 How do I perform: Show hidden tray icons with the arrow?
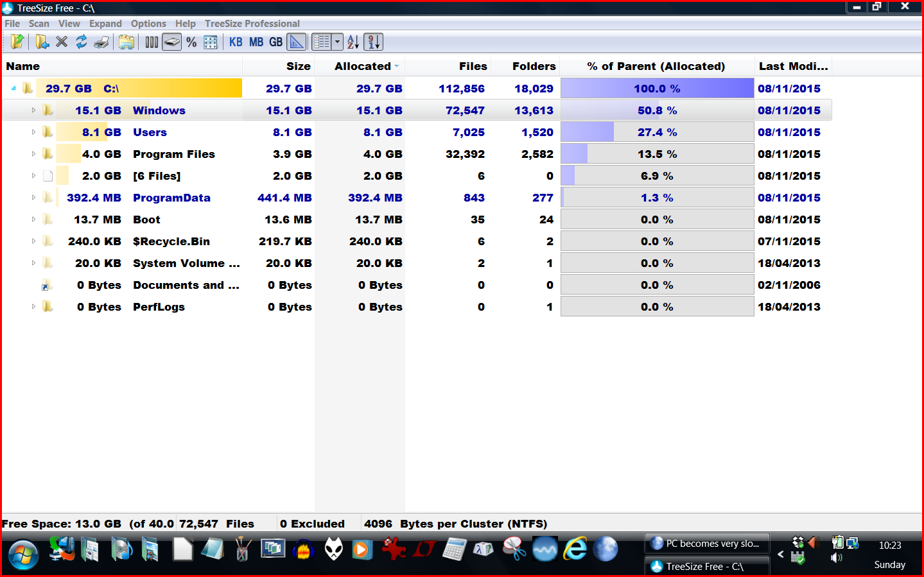[781, 554]
